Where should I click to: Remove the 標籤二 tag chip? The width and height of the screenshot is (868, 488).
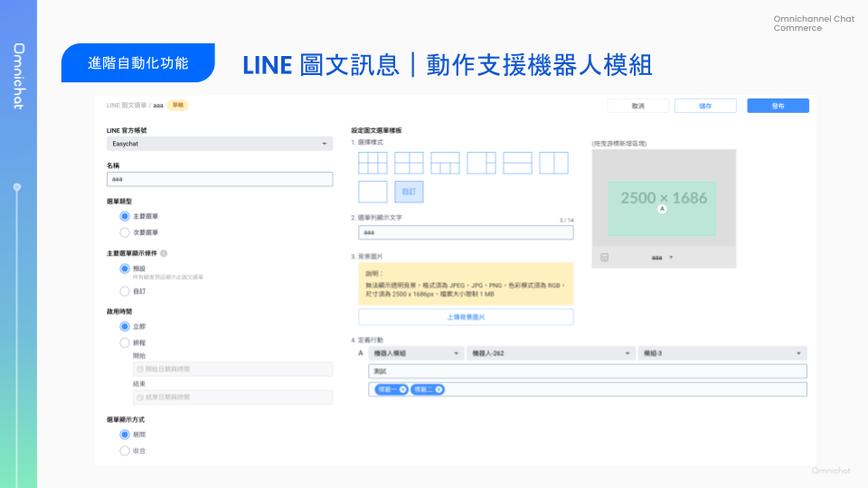pos(439,389)
